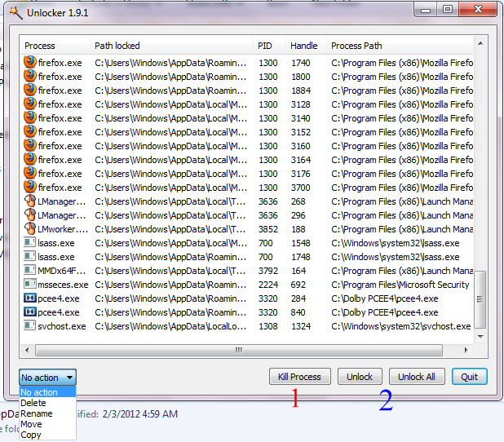
Task: Click the firefox.exe icon with handle 3160
Action: tap(30, 145)
